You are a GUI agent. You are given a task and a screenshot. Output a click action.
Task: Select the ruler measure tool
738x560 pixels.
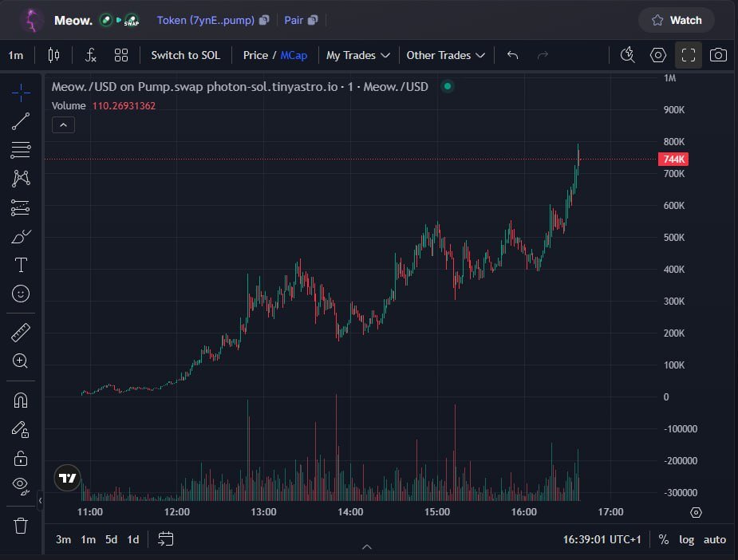(x=21, y=332)
